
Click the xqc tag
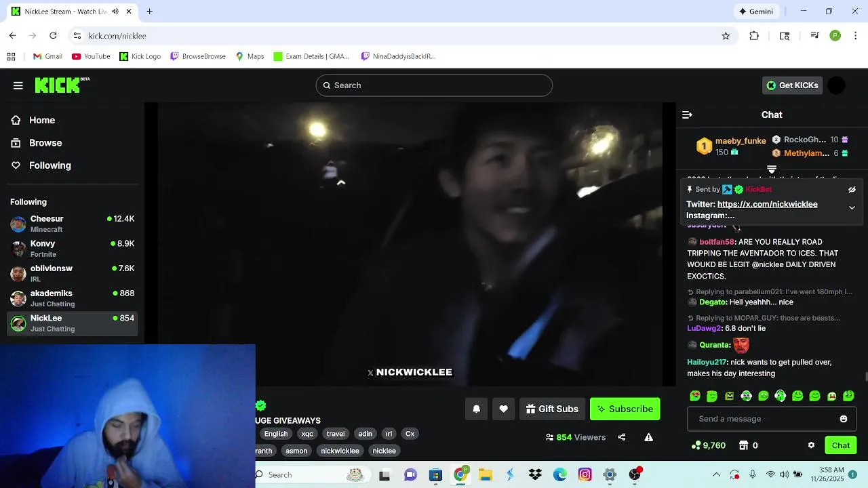coord(307,434)
